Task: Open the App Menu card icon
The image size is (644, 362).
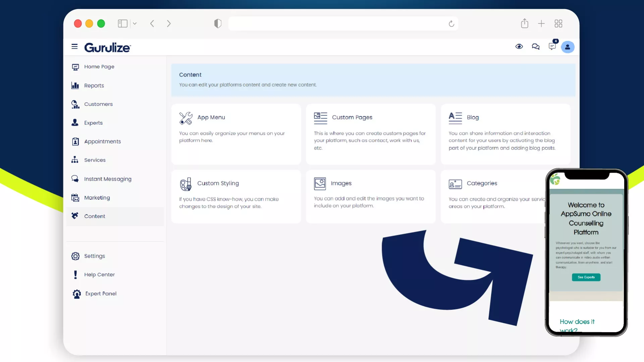Action: 186,118
